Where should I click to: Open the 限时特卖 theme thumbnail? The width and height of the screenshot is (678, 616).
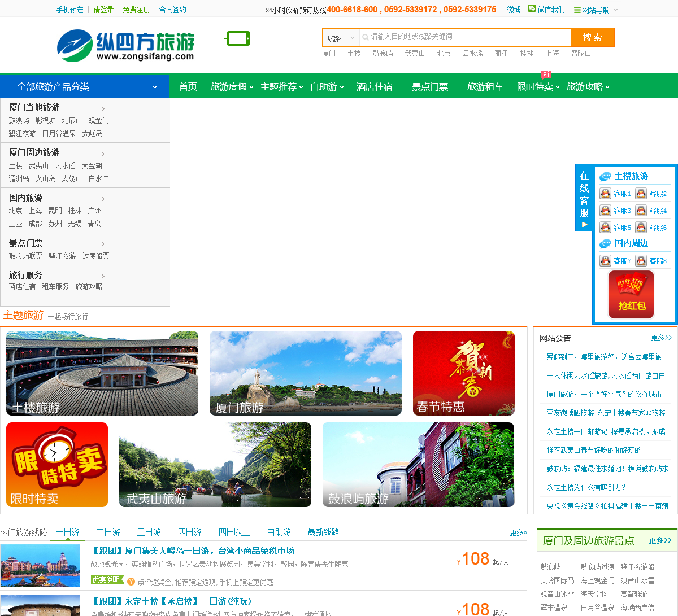[x=57, y=465]
